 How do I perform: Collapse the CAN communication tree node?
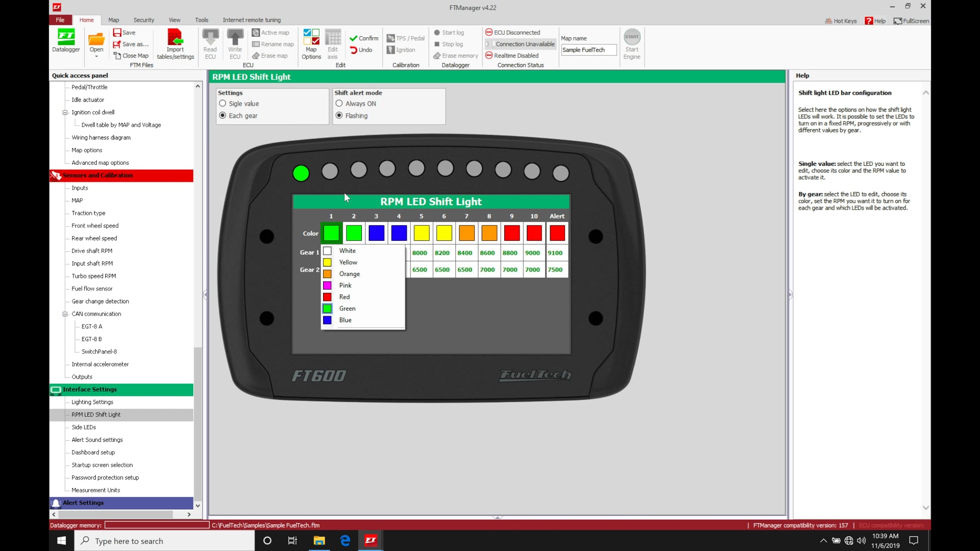[x=65, y=314]
